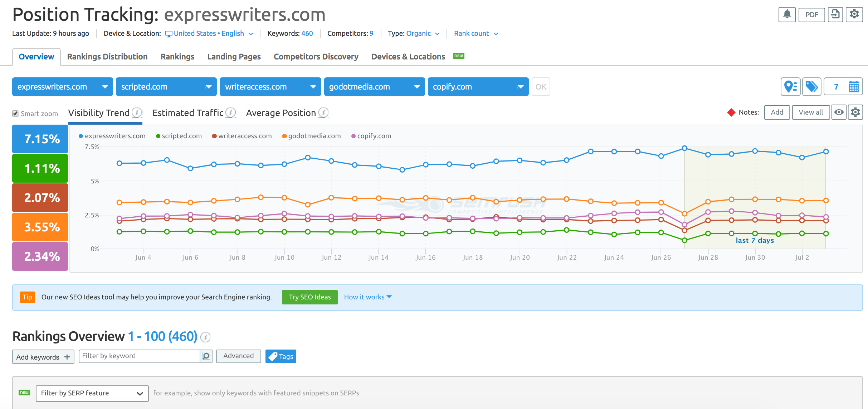Screen dimensions: 868x409
Task: Toggle expresswriters.com legend series
Action: pos(112,136)
